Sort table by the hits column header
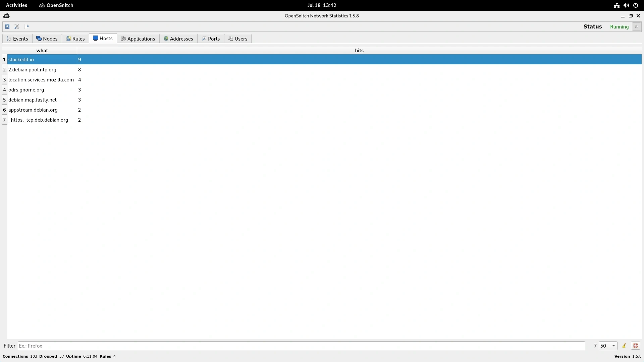The width and height of the screenshot is (644, 362). [x=359, y=50]
